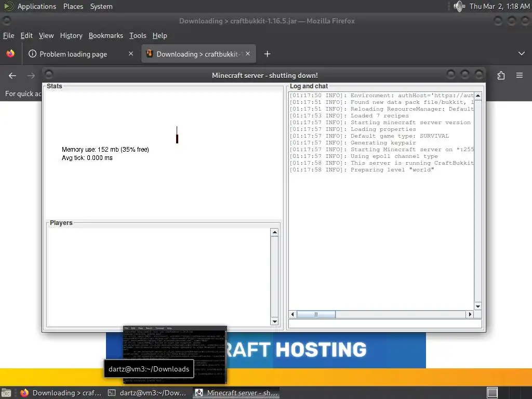This screenshot has height=399, width=532.
Task: Click log line Loading properties
Action: pyautogui.click(x=353, y=129)
